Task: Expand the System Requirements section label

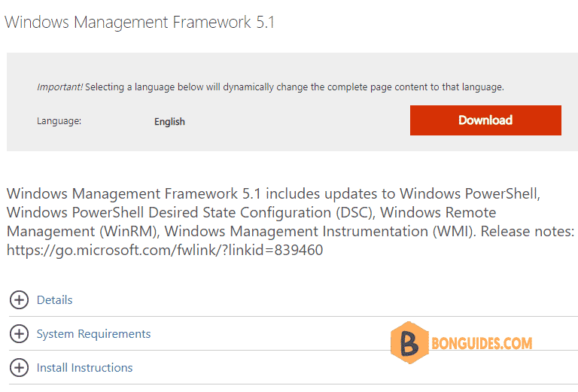Action: [93, 334]
